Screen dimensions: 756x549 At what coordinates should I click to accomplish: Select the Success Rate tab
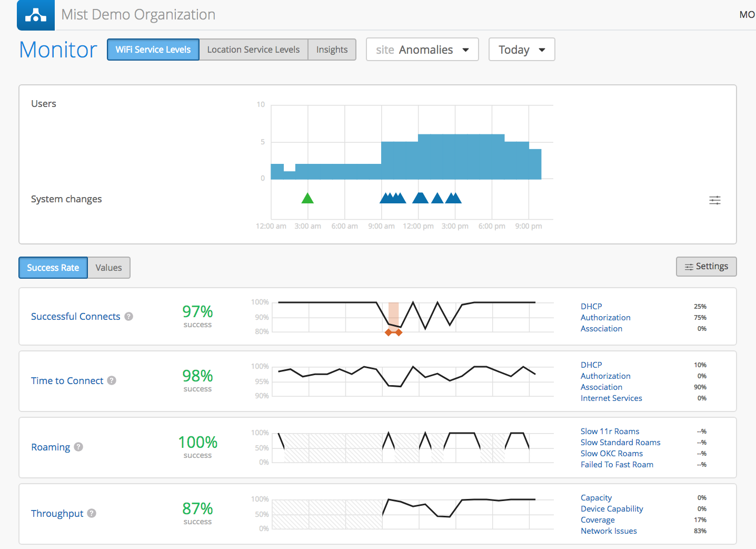(x=53, y=268)
